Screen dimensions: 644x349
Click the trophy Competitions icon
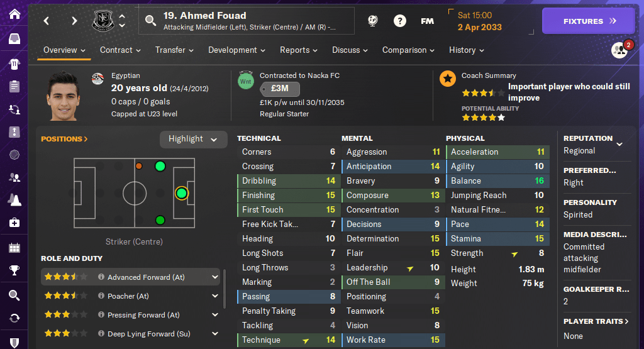point(14,271)
